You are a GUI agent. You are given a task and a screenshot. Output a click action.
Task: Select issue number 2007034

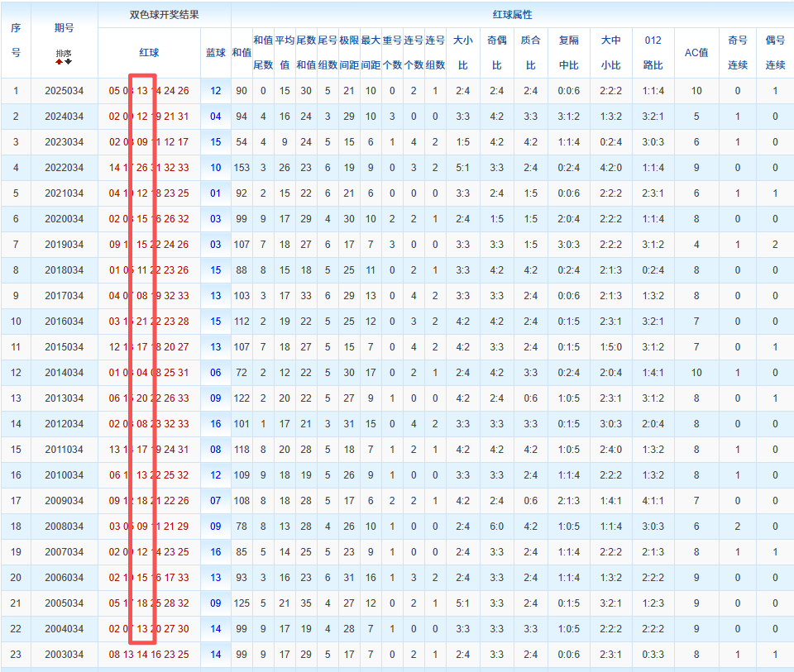click(64, 552)
